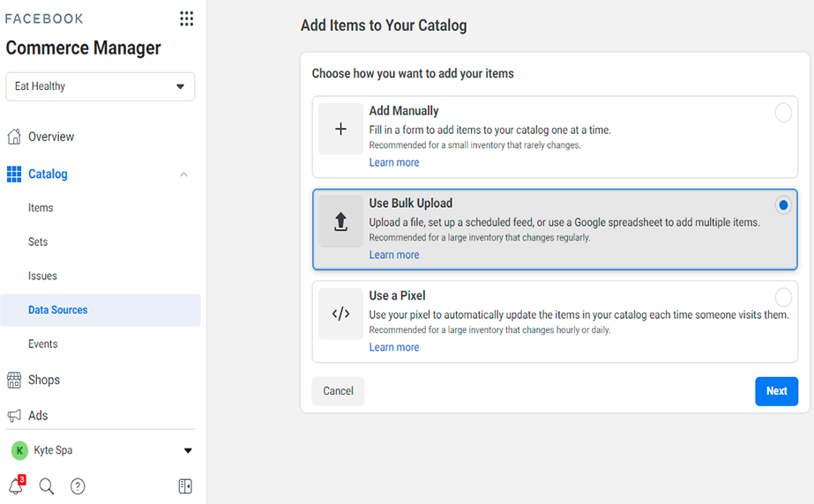Open the Data Sources menu item
The image size is (814, 504).
click(101, 310)
